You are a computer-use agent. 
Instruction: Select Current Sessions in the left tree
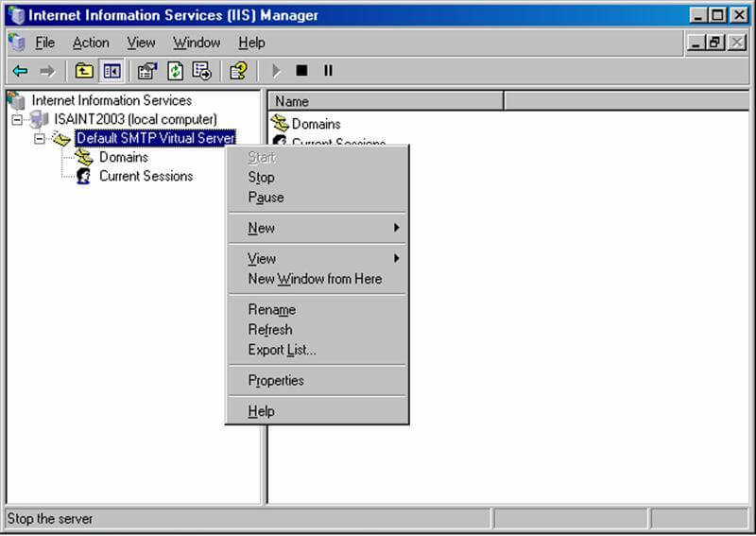(x=146, y=176)
